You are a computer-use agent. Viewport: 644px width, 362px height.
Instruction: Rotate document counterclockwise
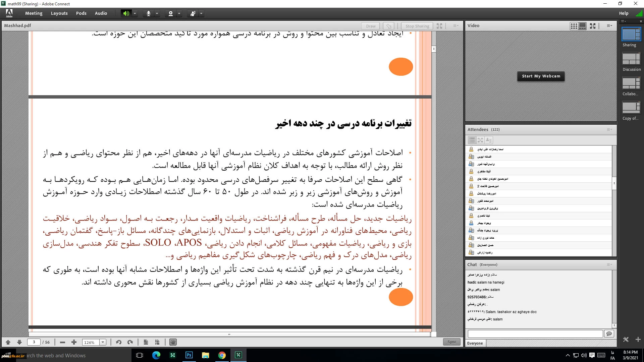(118, 342)
